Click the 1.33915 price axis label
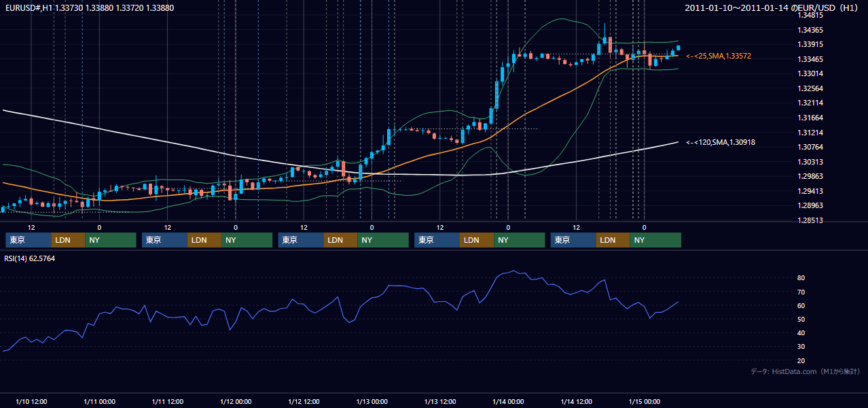Screen dimensions: 868x408 coord(810,44)
